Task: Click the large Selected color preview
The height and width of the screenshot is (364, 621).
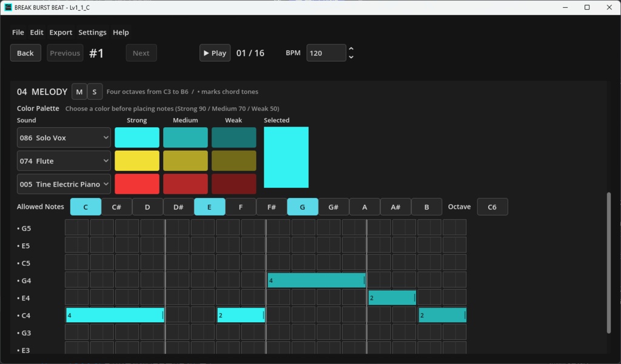Action: click(286, 157)
